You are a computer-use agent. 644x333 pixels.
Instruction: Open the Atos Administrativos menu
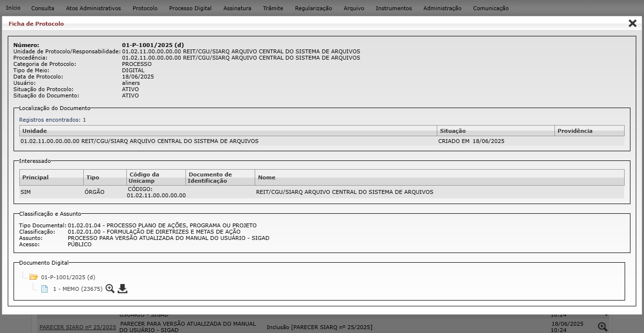(93, 8)
